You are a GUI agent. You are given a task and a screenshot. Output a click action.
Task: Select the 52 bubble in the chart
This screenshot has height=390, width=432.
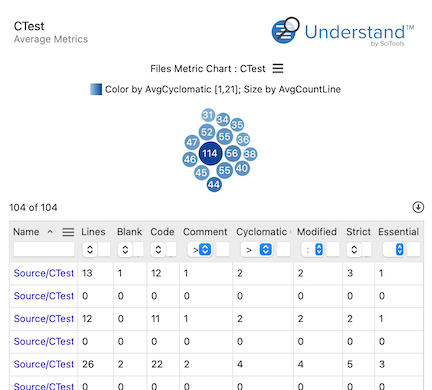pyautogui.click(x=207, y=132)
